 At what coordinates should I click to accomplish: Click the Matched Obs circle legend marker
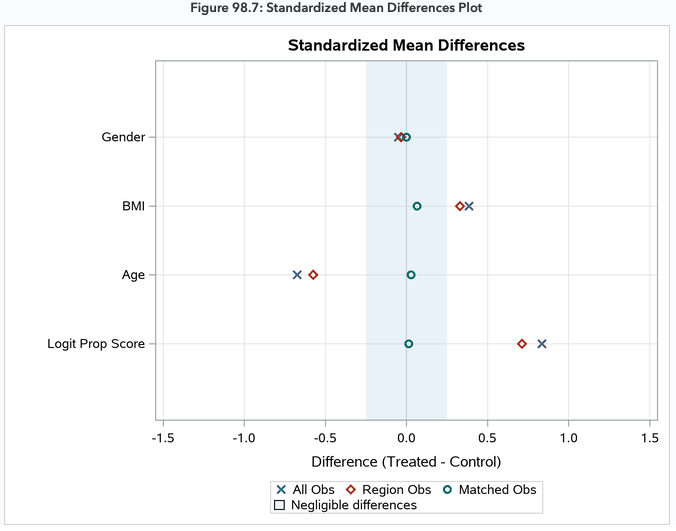[447, 490]
